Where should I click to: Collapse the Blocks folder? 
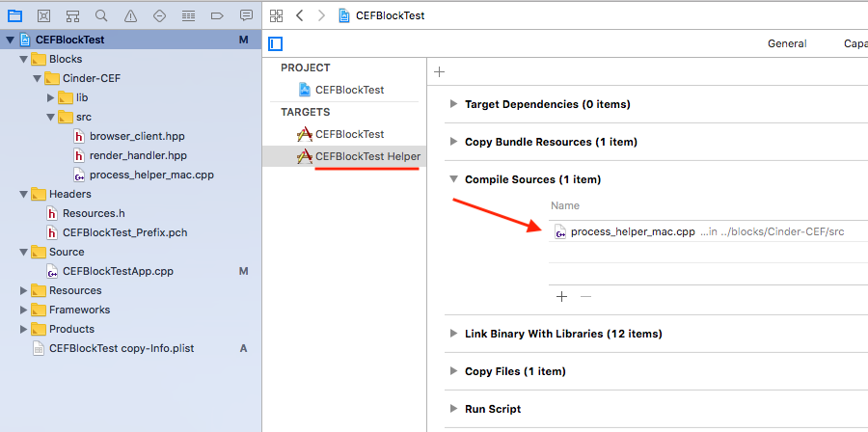tap(23, 59)
